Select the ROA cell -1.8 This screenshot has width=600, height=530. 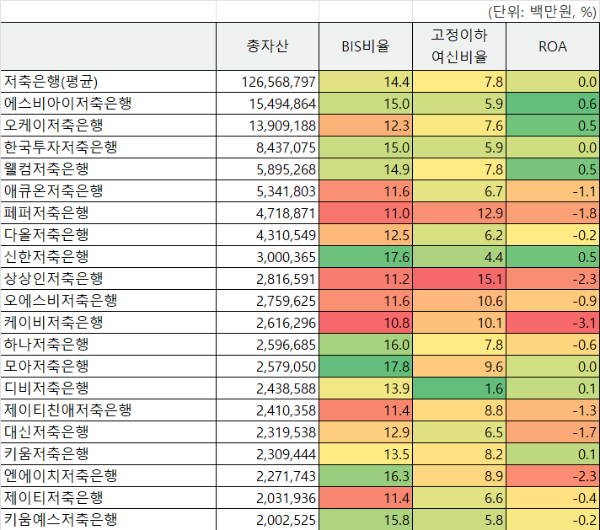553,212
